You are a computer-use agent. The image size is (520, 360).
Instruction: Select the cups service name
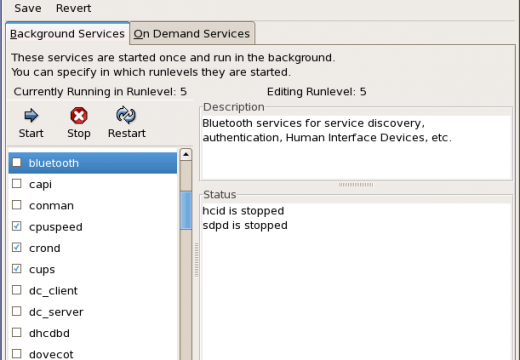click(42, 270)
